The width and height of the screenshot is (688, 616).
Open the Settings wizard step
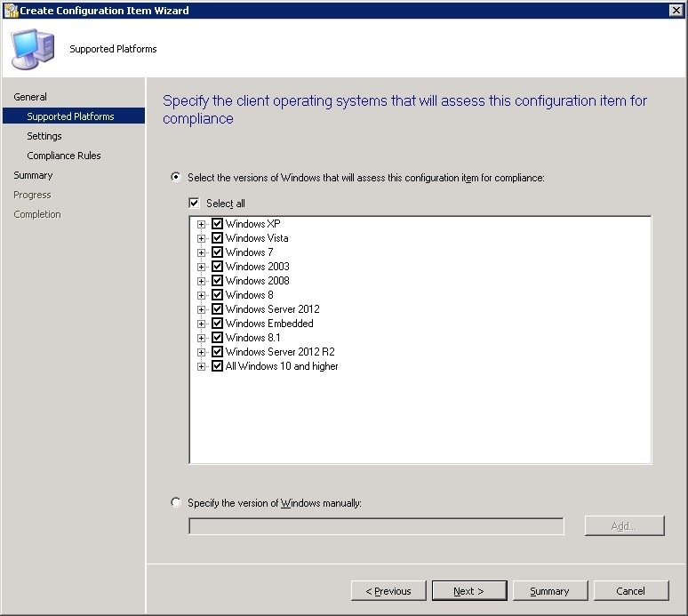pos(44,136)
